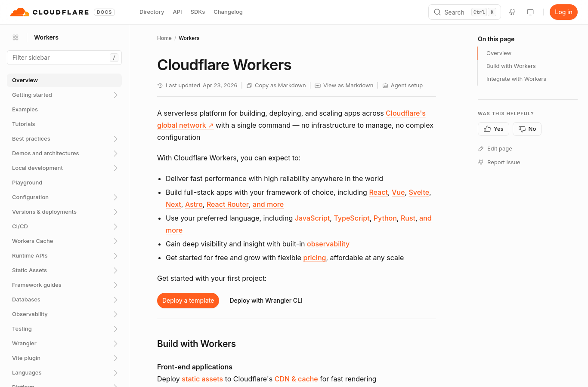The height and width of the screenshot is (387, 588).
Task: Click the Copy as Markdown icon
Action: click(x=249, y=86)
